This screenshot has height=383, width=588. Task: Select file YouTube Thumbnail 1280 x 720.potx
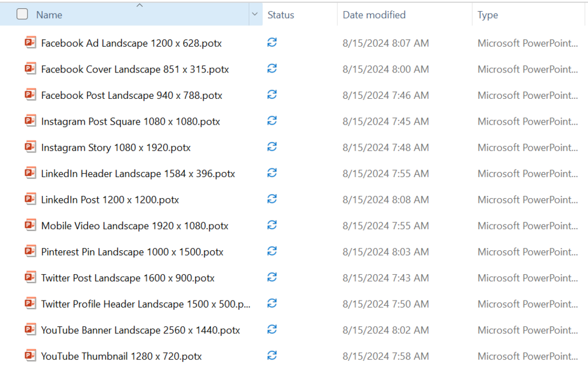tap(122, 356)
